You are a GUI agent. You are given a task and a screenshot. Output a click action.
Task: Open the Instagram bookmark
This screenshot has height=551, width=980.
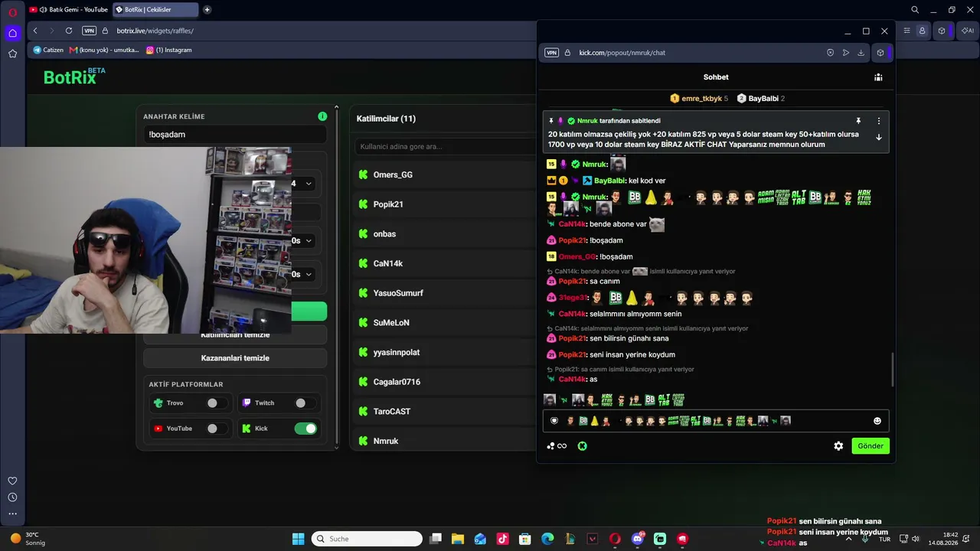(169, 50)
